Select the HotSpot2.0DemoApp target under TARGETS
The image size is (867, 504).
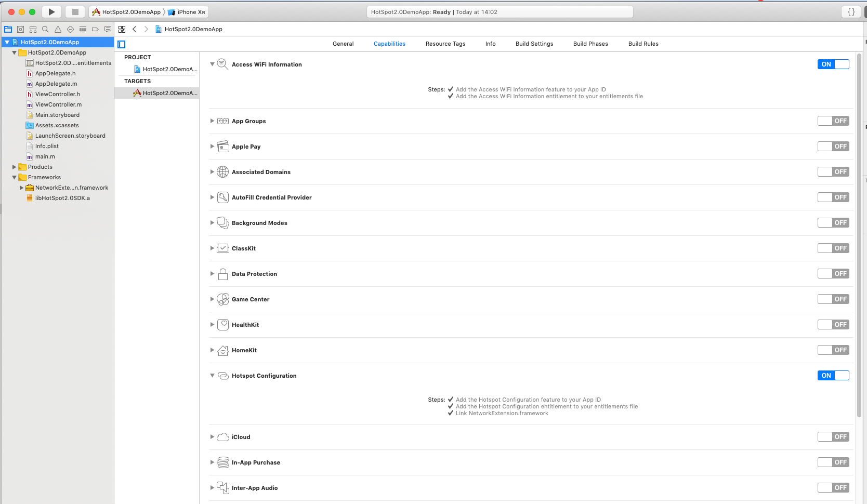click(157, 93)
